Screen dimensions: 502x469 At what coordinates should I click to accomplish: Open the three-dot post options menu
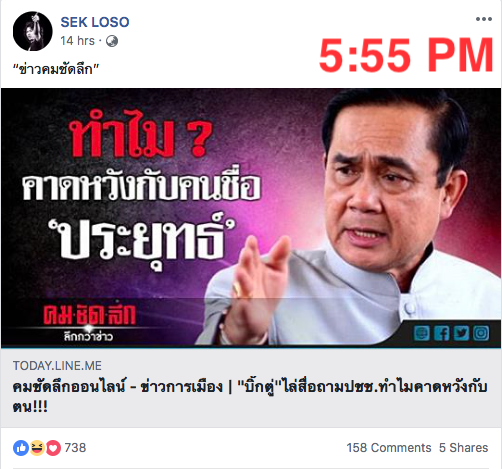pos(484,19)
